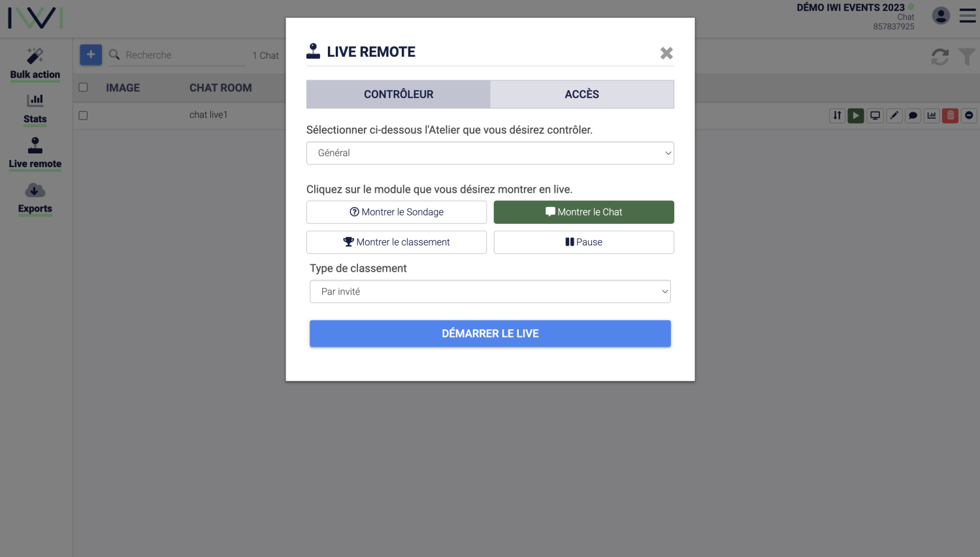Click the green play button for chat live1
This screenshot has width=980, height=557.
coord(856,116)
